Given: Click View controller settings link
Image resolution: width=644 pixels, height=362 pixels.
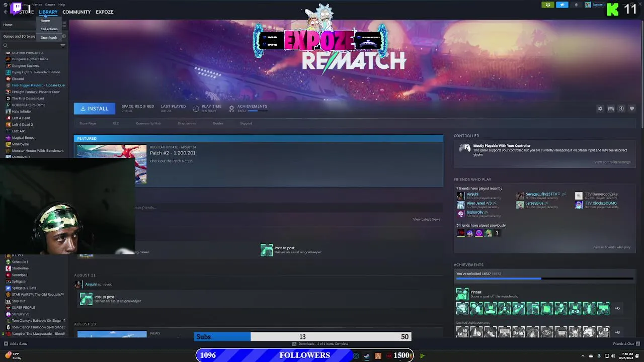Looking at the screenshot, I should click(x=612, y=162).
